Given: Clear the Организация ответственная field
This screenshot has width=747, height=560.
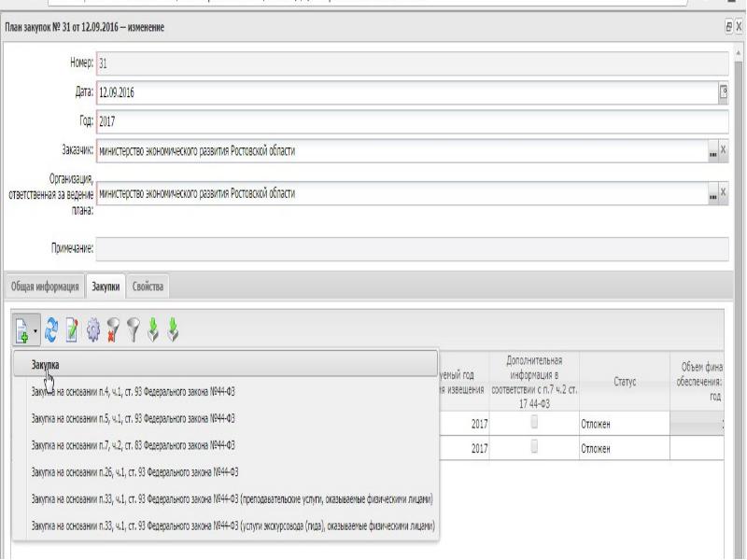Looking at the screenshot, I should (x=723, y=193).
